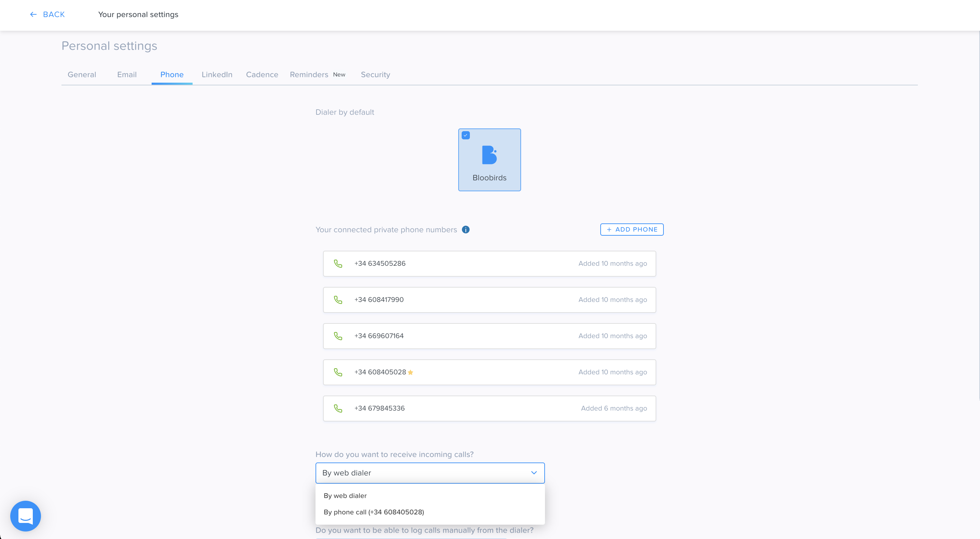Click phone icon for +34 634505286
Viewport: 980px width, 539px height.
[x=338, y=263]
